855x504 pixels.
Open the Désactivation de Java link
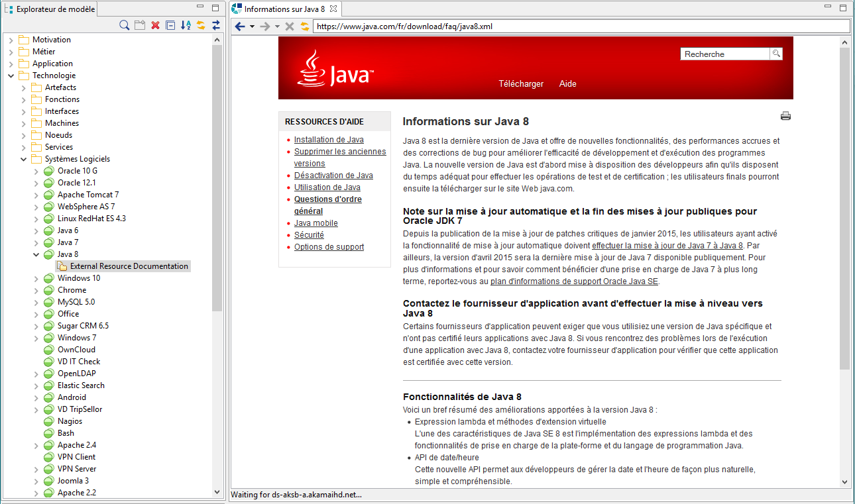[x=333, y=176]
